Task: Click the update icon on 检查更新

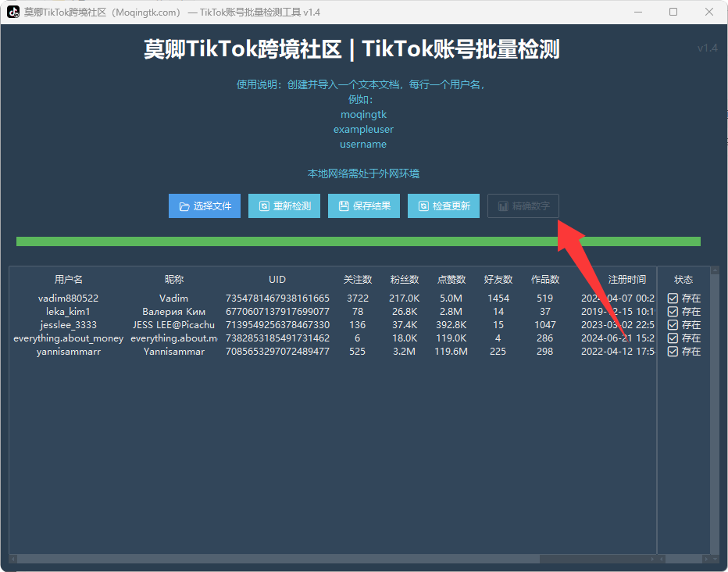Action: 423,206
